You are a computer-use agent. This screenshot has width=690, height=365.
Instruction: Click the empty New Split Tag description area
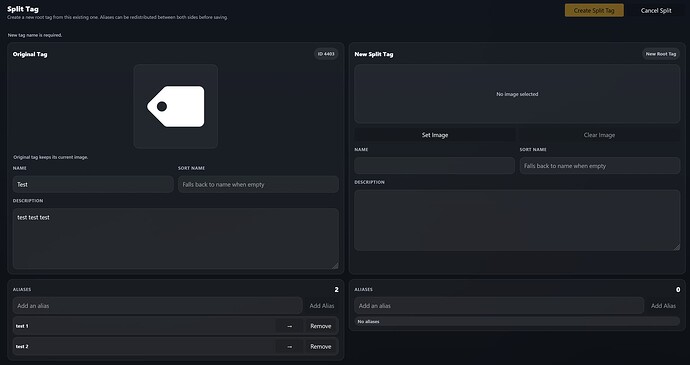coord(517,220)
